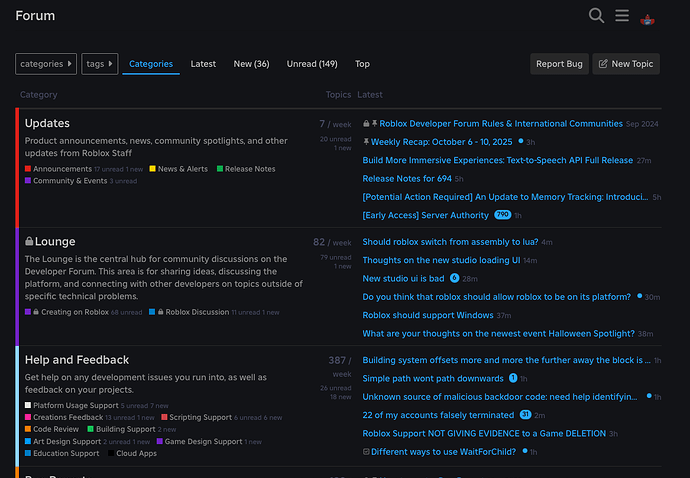Open malicious backdoor code topic
This screenshot has width=690, height=478.
pos(499,397)
